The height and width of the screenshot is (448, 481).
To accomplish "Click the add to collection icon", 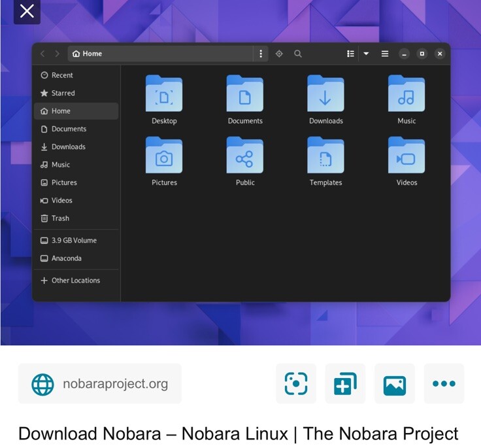I will pos(346,383).
